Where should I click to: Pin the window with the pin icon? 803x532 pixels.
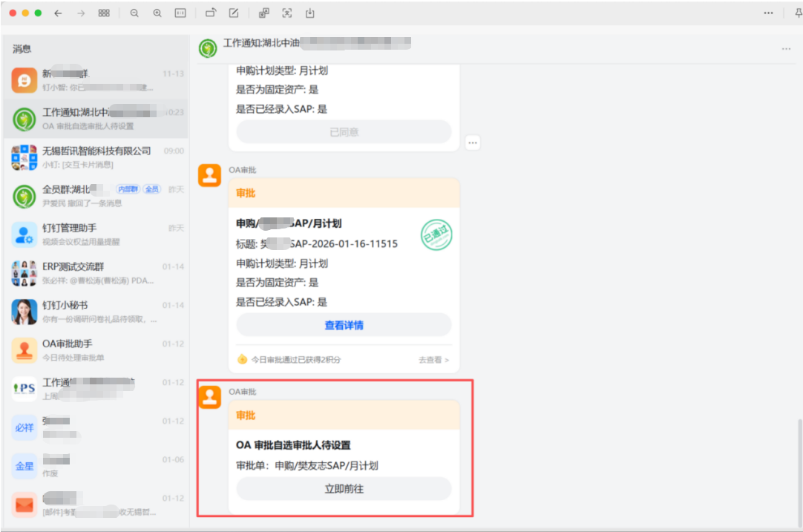tap(797, 13)
